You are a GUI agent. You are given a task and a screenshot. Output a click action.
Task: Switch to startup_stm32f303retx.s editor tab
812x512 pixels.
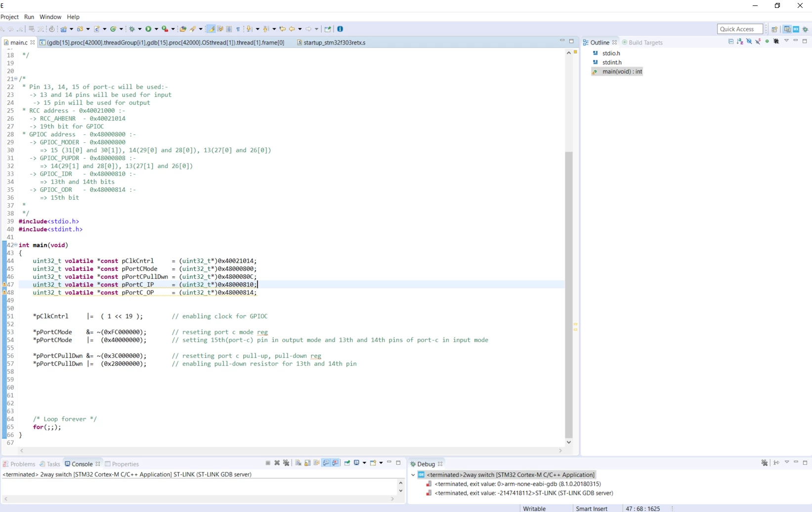[331, 43]
